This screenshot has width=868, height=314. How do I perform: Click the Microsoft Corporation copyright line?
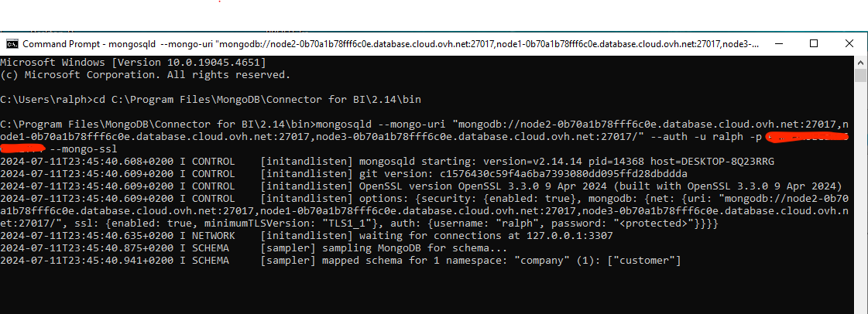[x=146, y=75]
